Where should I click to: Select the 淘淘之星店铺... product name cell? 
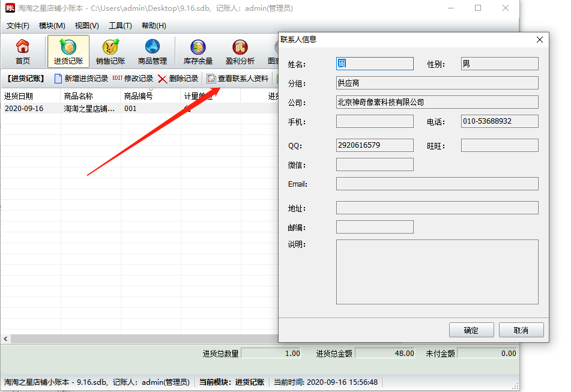[90, 109]
